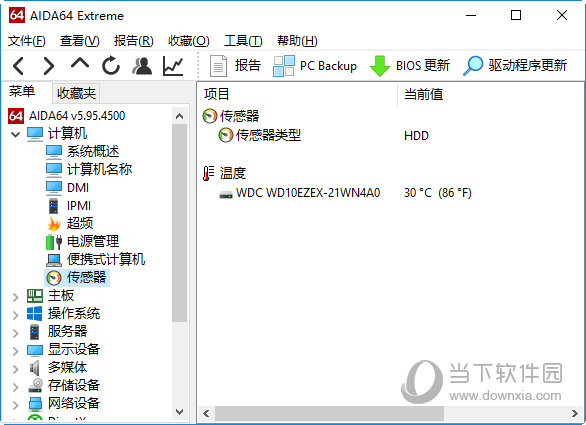Expand the 存储设备 tree node

click(x=15, y=387)
